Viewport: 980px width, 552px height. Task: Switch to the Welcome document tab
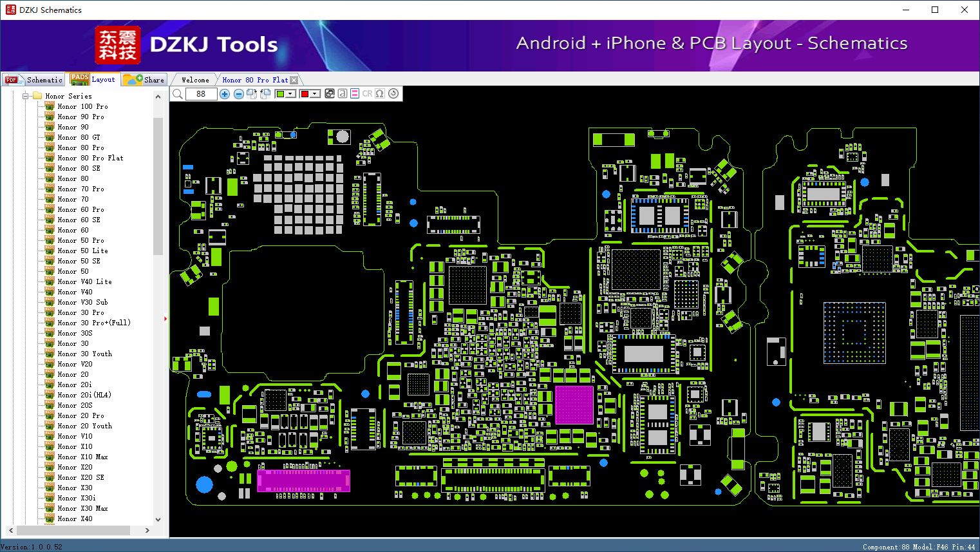coord(195,80)
